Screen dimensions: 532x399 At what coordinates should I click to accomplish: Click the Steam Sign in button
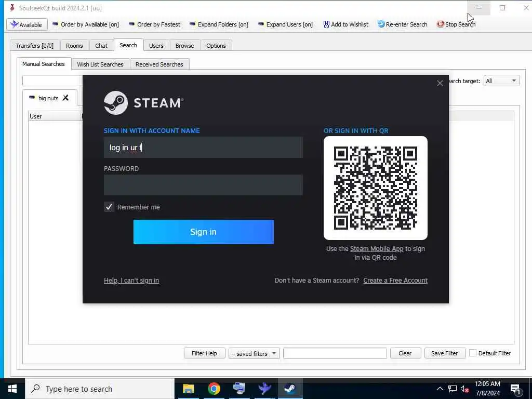pos(203,232)
